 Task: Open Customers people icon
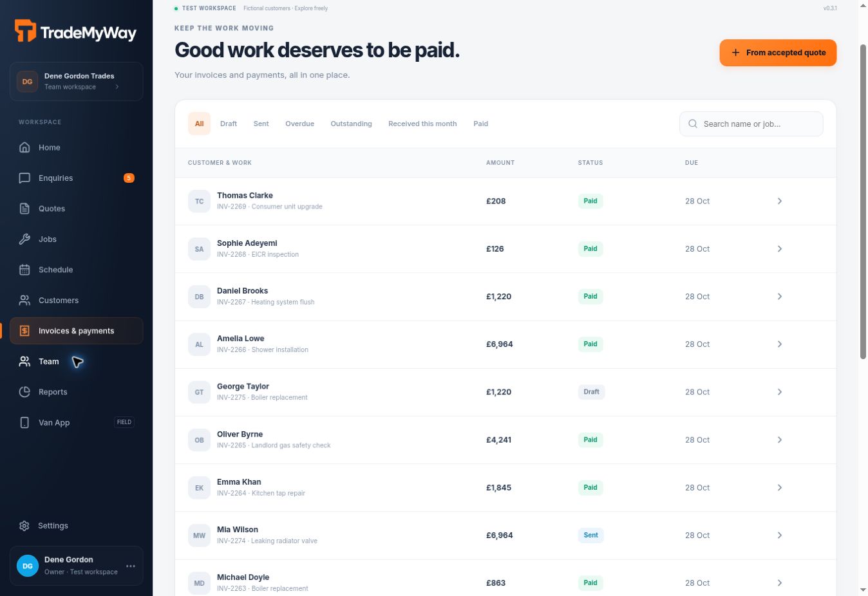pos(24,301)
